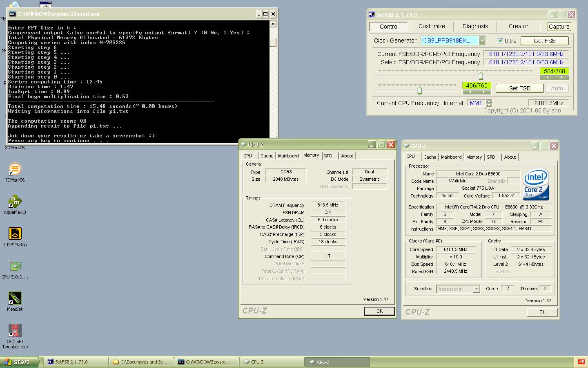
Task: Open Memory tab in the CPU-tab CPU-Z window
Action: coord(474,157)
